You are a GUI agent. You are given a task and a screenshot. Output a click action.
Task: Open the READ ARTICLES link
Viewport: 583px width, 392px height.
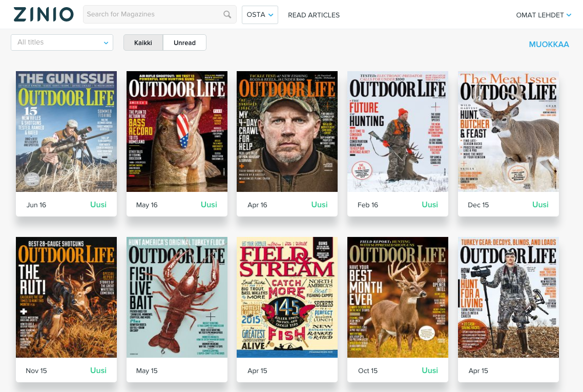[314, 15]
